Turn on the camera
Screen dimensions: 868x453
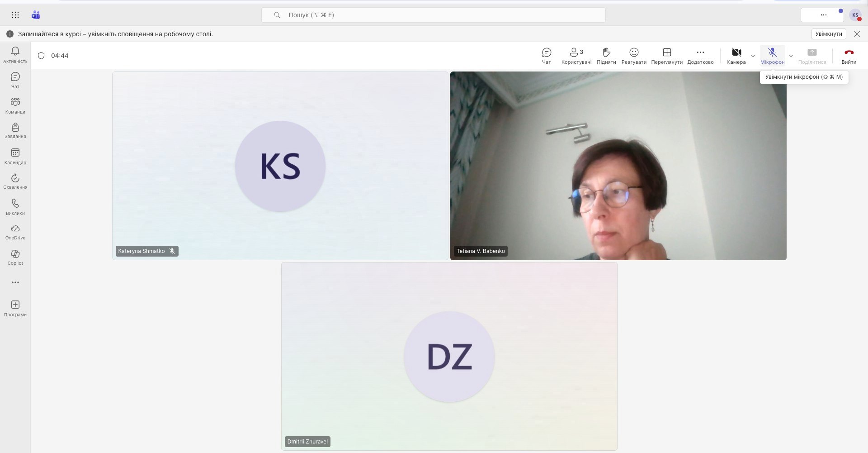736,56
